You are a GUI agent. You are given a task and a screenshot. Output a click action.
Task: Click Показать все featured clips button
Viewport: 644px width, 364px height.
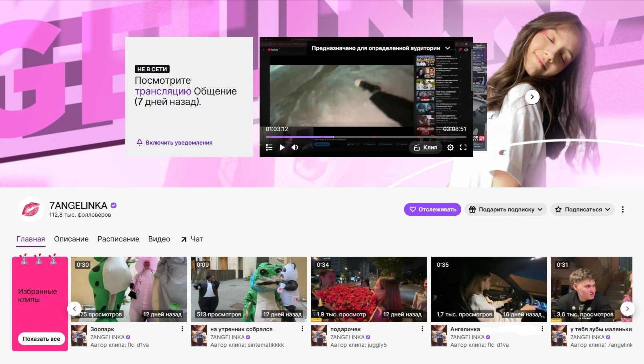click(41, 339)
